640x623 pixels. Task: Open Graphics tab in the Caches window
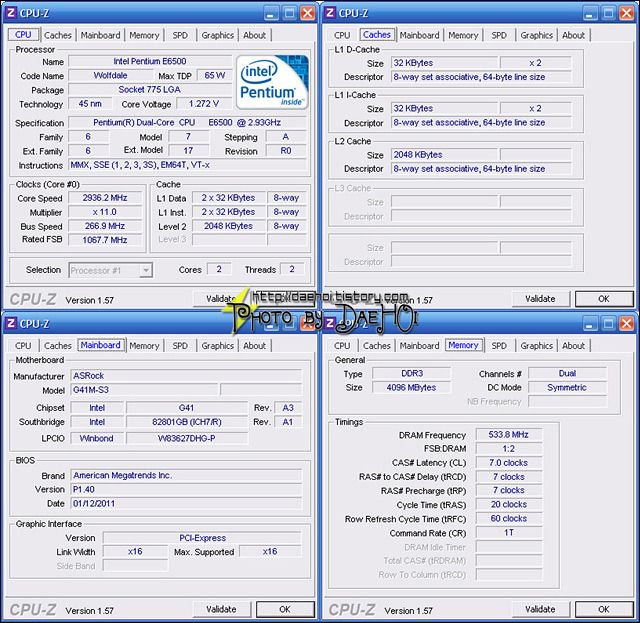click(536, 35)
